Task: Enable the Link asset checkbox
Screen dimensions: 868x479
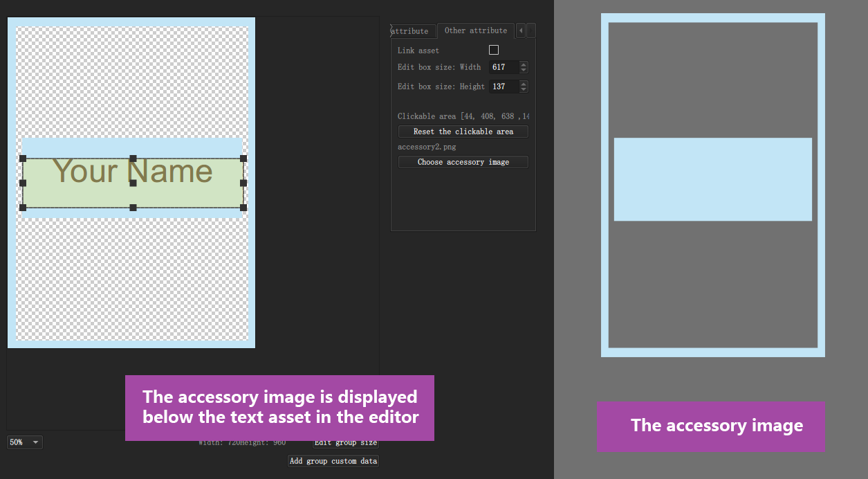Action: click(x=494, y=50)
